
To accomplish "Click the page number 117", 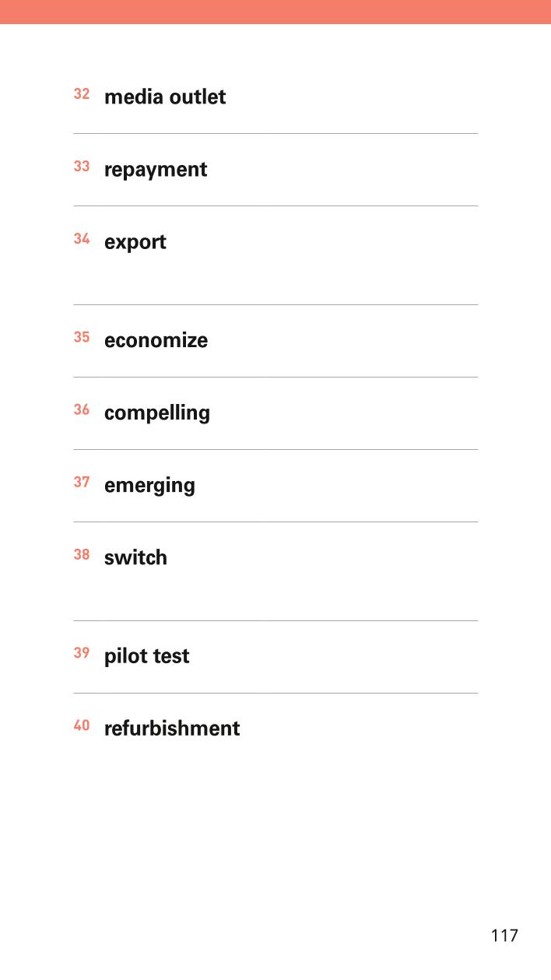I will (x=504, y=936).
